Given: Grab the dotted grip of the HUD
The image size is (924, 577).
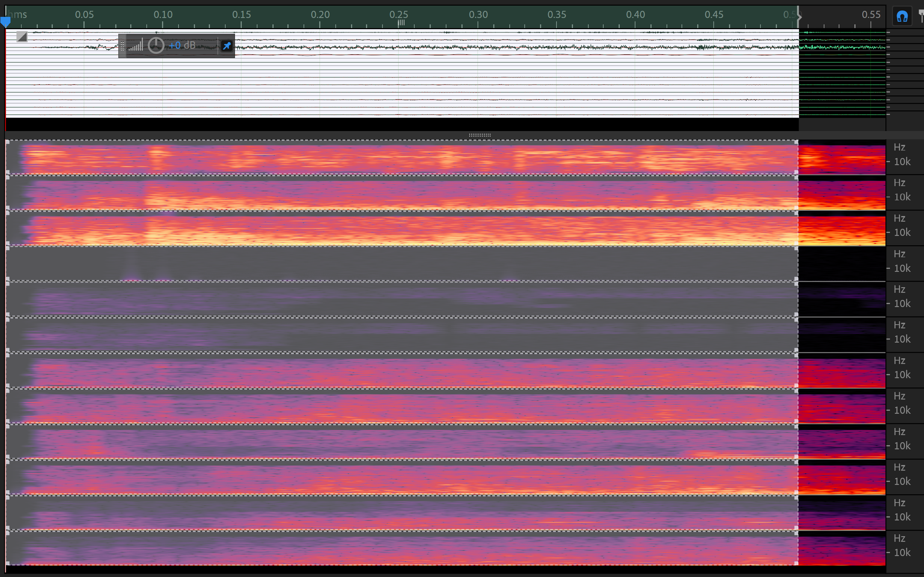Looking at the screenshot, I should [x=122, y=46].
